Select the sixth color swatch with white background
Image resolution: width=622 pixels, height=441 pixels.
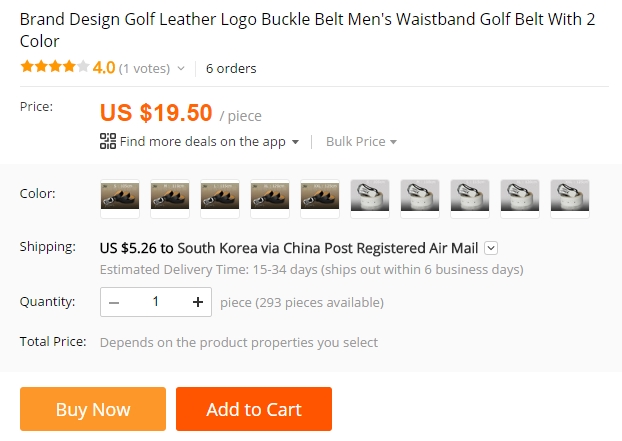370,196
